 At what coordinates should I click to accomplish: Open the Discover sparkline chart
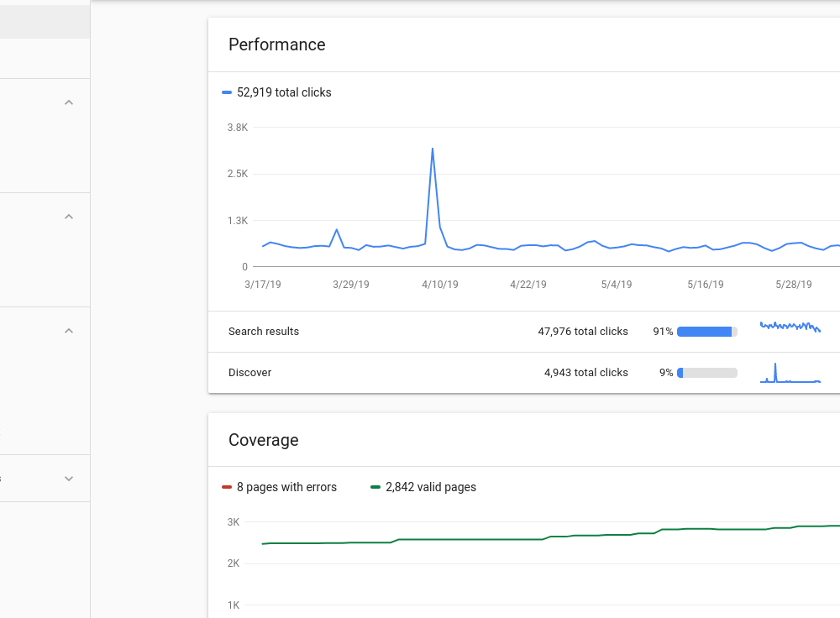click(790, 373)
